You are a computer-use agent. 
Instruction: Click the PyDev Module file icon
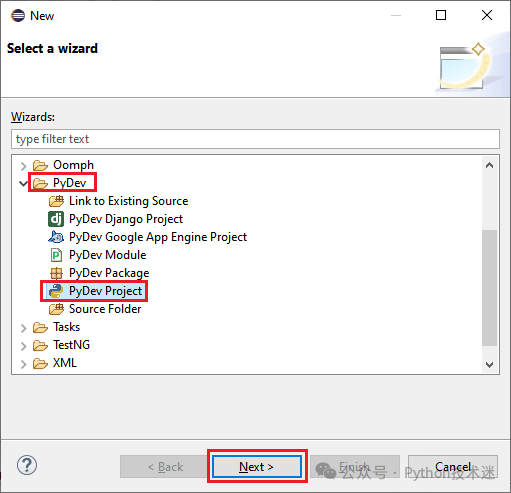coord(56,255)
